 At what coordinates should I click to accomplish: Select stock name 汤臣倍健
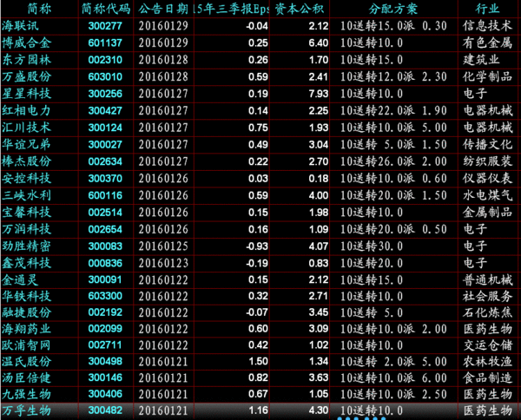[x=27, y=377]
